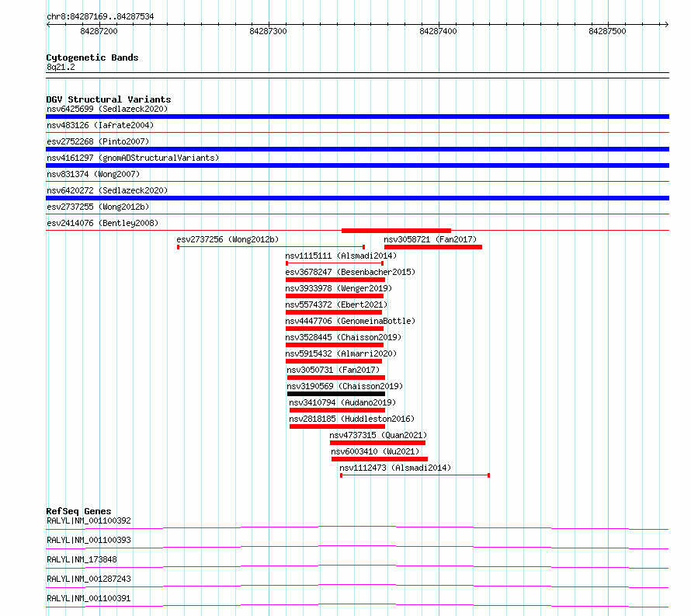The height and width of the screenshot is (616, 691).
Task: Click nsv6003410 (Wu2021) label
Action: tap(375, 451)
